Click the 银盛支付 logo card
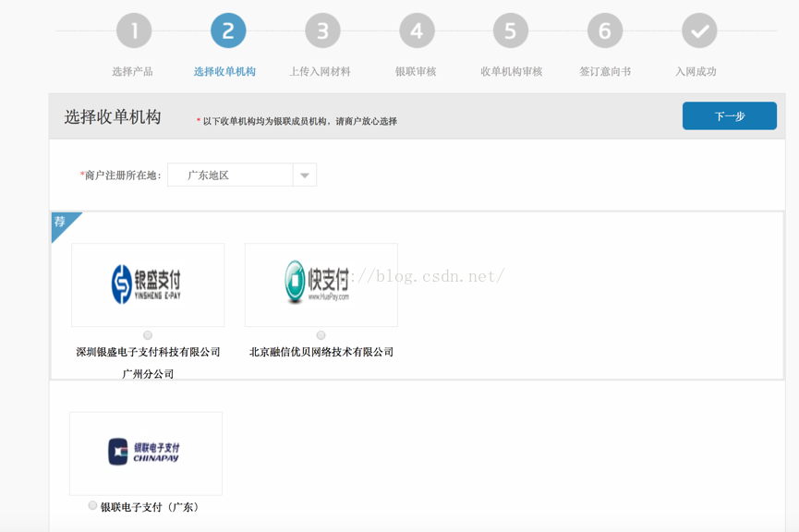The image size is (799, 532). click(148, 284)
